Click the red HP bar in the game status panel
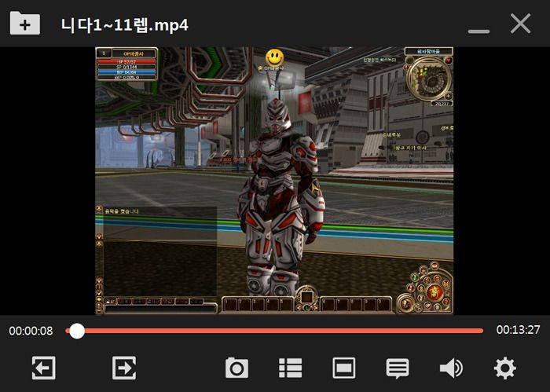 [x=126, y=62]
